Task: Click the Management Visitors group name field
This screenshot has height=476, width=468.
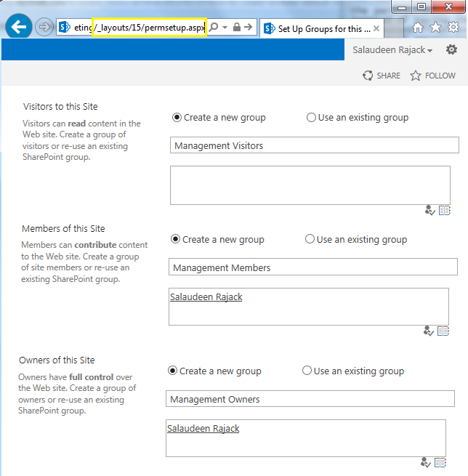Action: tap(315, 145)
